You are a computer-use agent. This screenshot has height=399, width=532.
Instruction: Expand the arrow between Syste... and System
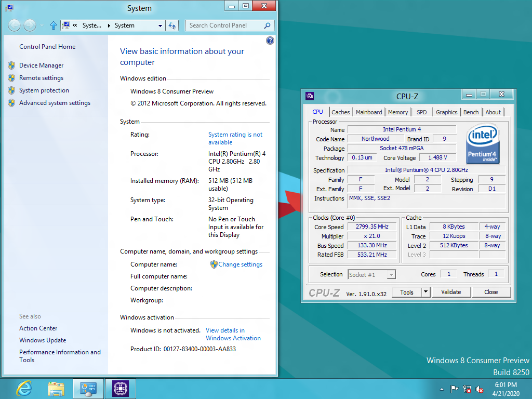point(109,25)
